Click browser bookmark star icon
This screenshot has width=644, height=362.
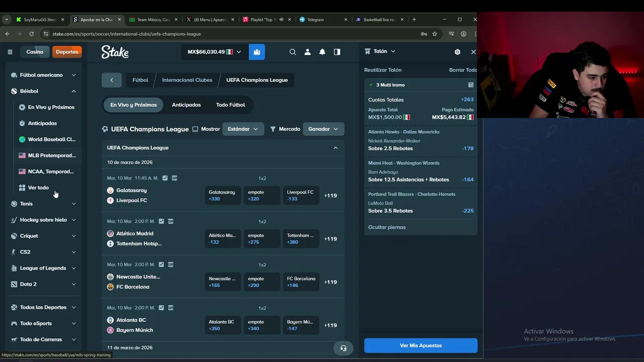tap(435, 34)
